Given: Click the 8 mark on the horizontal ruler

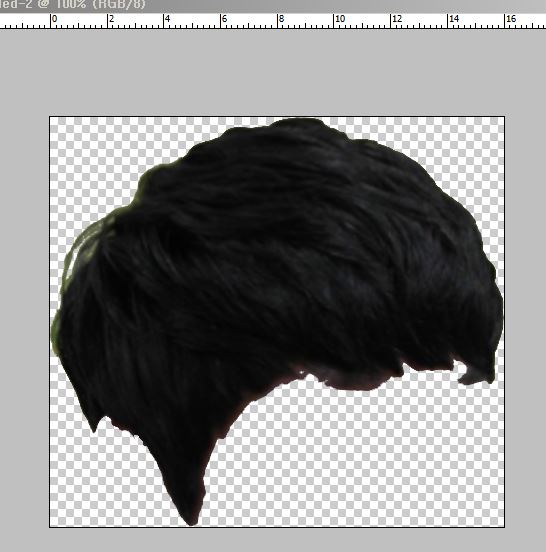Looking at the screenshot, I should tap(281, 19).
